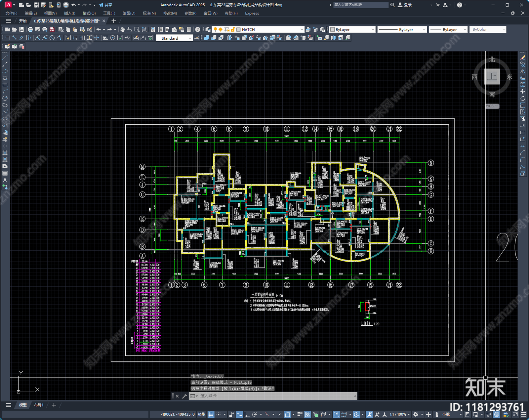Image resolution: width=529 pixels, height=420 pixels.
Task: Click the keyword search input box
Action: [x=361, y=5]
